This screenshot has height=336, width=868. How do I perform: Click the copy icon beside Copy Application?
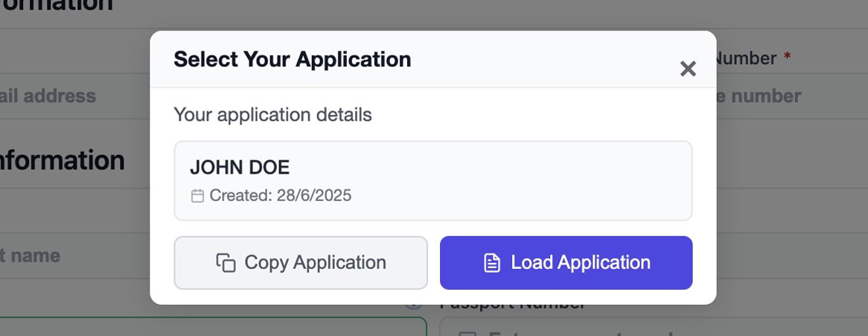click(226, 263)
